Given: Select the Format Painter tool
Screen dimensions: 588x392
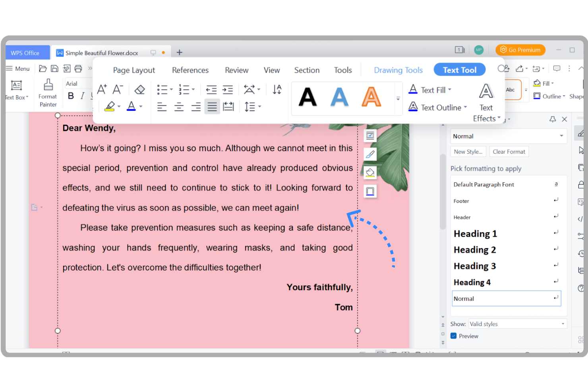Looking at the screenshot, I should (x=47, y=92).
